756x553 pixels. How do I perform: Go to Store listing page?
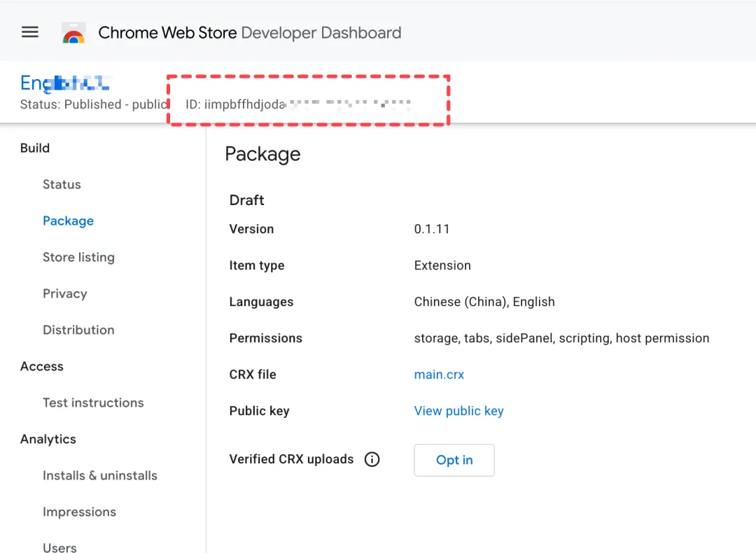(x=78, y=257)
